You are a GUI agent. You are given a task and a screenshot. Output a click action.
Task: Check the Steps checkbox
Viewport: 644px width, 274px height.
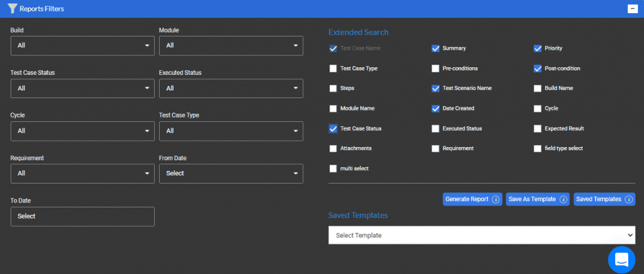(333, 88)
